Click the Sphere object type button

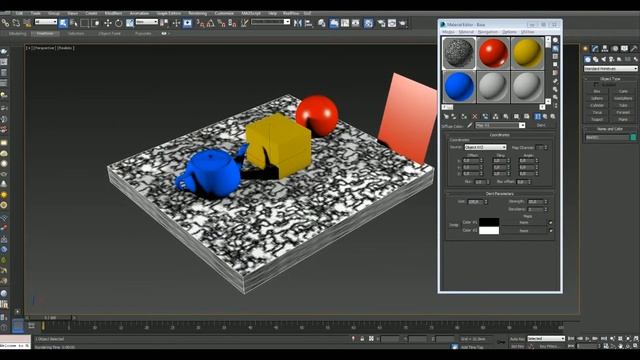coord(597,98)
